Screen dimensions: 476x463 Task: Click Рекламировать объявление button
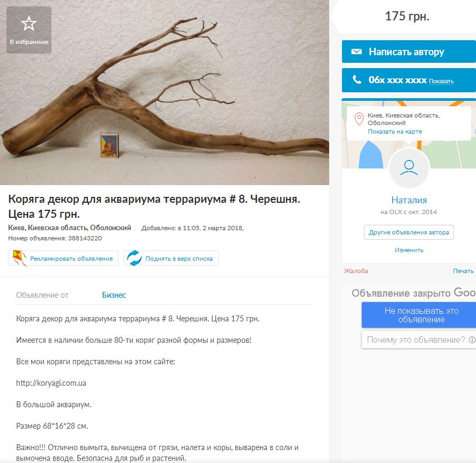(63, 258)
